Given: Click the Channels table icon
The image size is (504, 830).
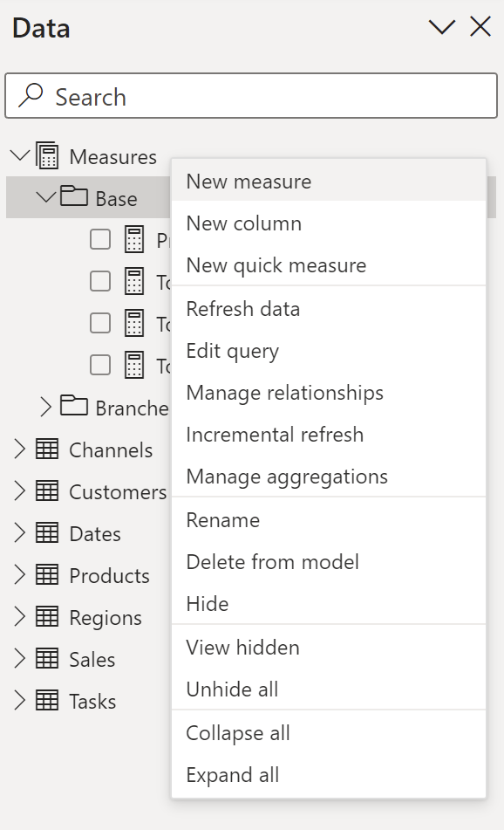Looking at the screenshot, I should point(47,449).
